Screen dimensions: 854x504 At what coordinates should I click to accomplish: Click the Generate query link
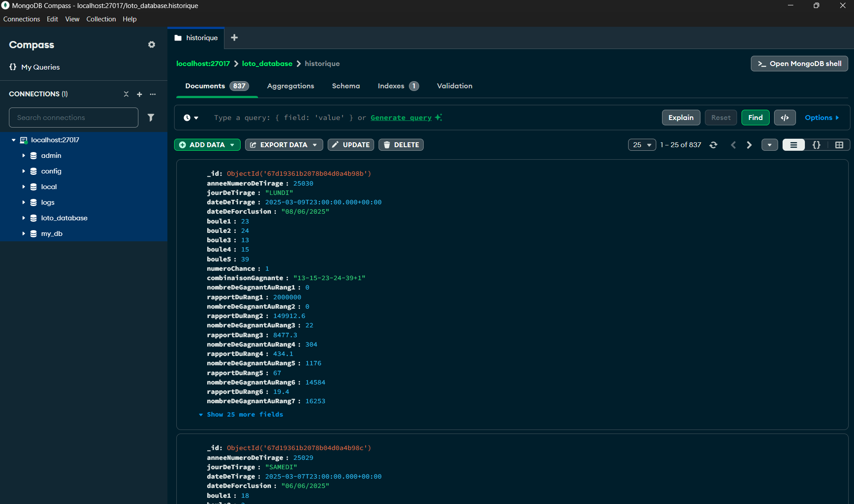401,118
